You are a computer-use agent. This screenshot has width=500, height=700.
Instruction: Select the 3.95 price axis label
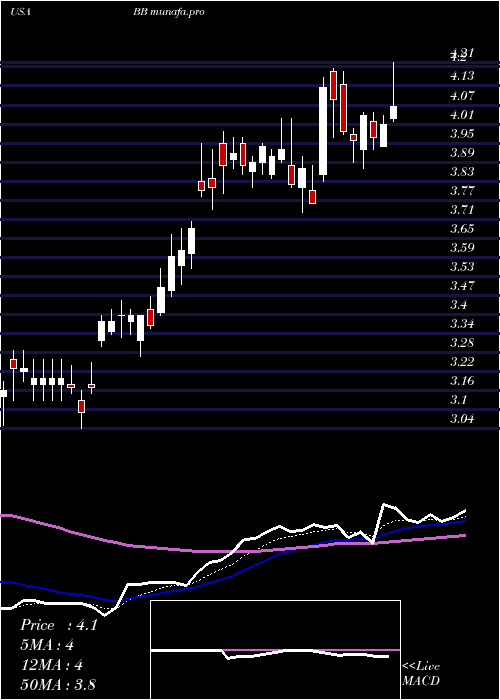(462, 133)
